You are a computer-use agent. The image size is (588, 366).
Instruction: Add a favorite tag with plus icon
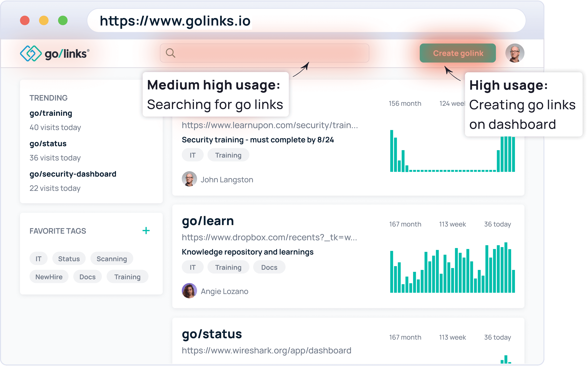pyautogui.click(x=146, y=230)
